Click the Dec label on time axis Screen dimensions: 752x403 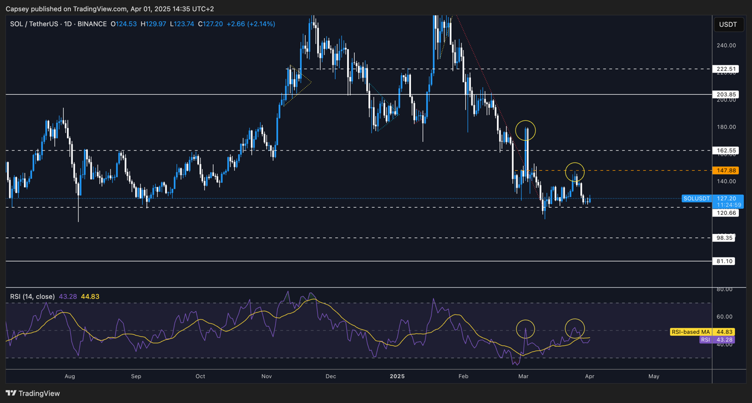[329, 377]
